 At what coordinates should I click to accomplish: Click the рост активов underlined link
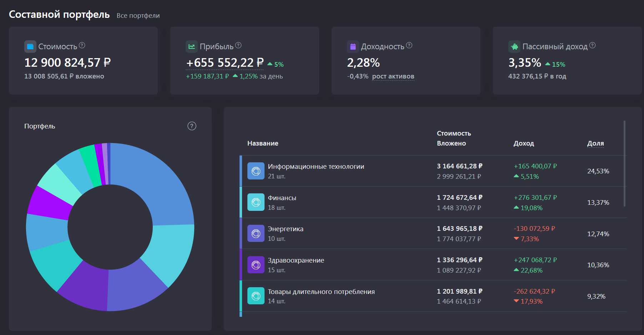393,76
